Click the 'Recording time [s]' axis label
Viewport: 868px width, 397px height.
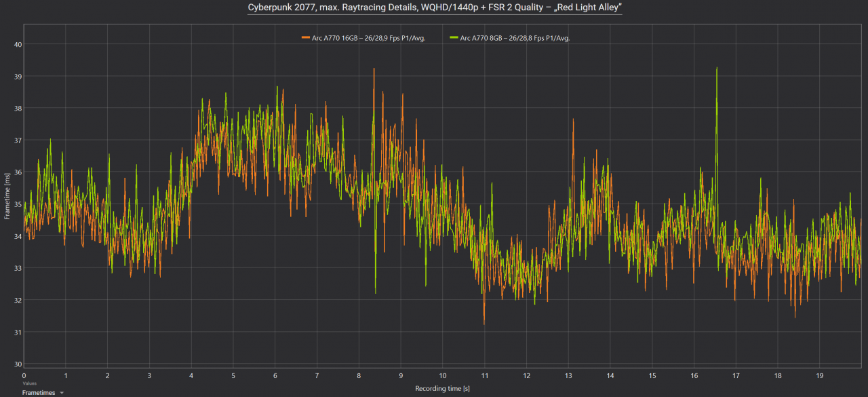tap(443, 388)
